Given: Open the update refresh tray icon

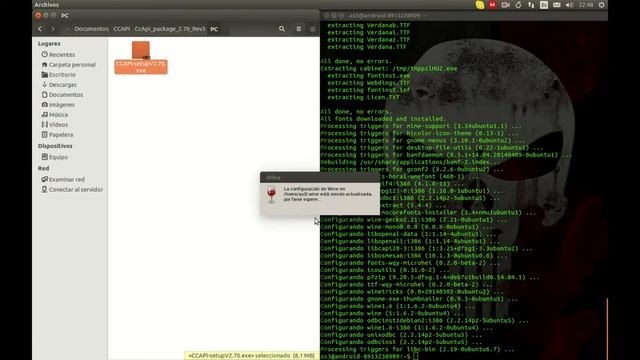Looking at the screenshot, I should click(x=518, y=5).
